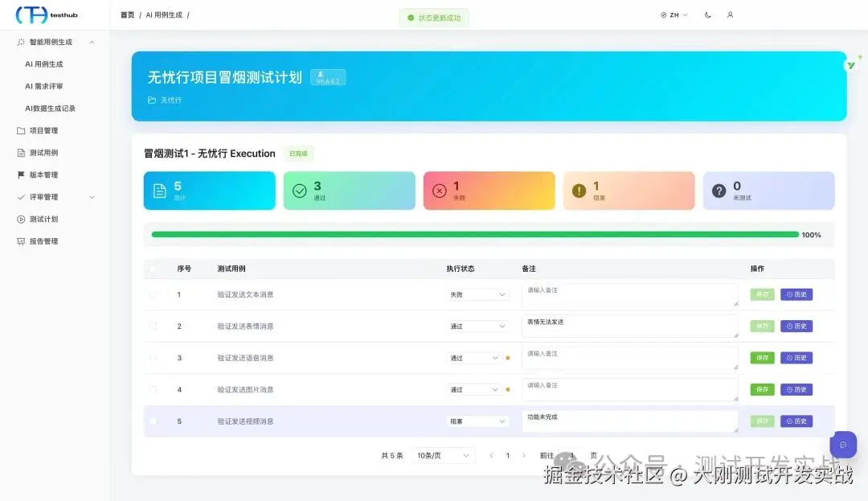868x501 pixels.
Task: Open the 执行状态 dropdown for 验证发送表情消息
Action: click(x=477, y=326)
